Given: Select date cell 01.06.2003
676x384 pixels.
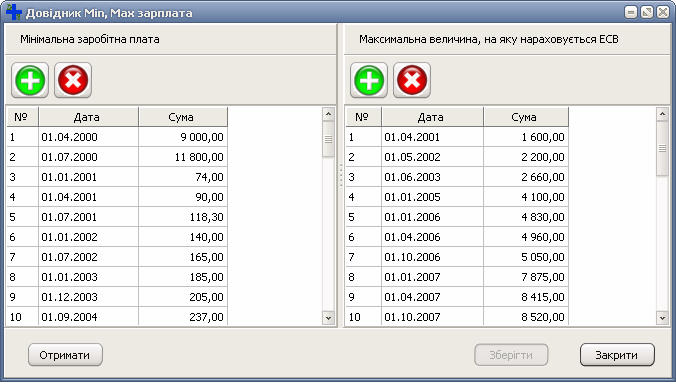Looking at the screenshot, I should [432, 177].
